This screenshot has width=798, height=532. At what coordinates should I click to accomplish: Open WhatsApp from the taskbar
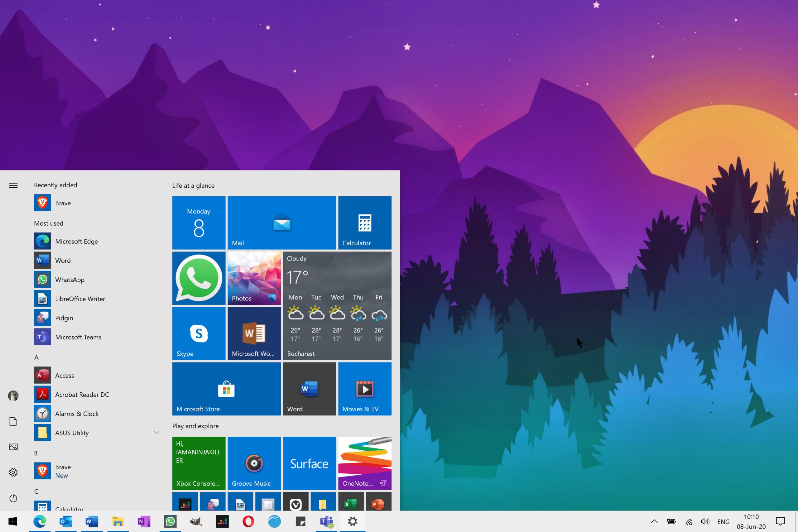pos(170,521)
